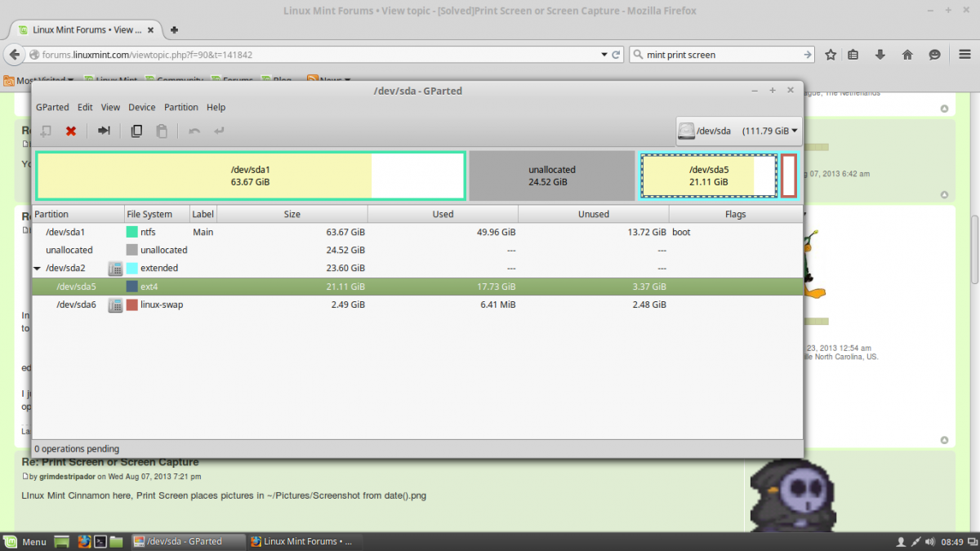
Task: Click the Firefox home icon
Action: [x=907, y=55]
